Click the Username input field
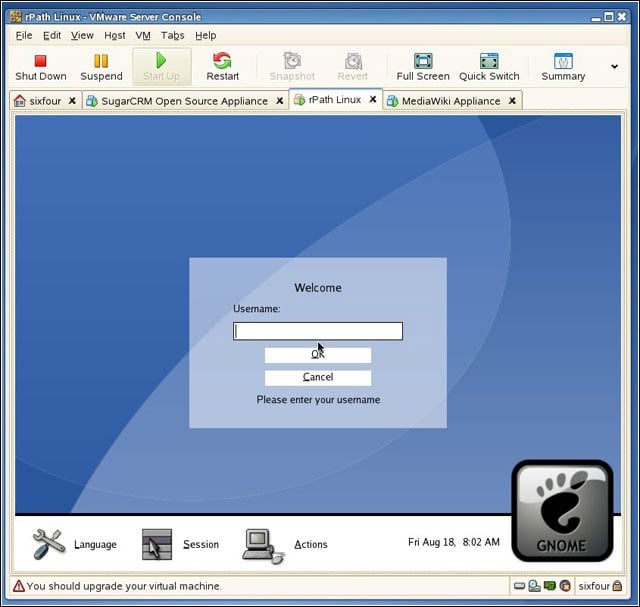The height and width of the screenshot is (607, 640). [x=318, y=331]
